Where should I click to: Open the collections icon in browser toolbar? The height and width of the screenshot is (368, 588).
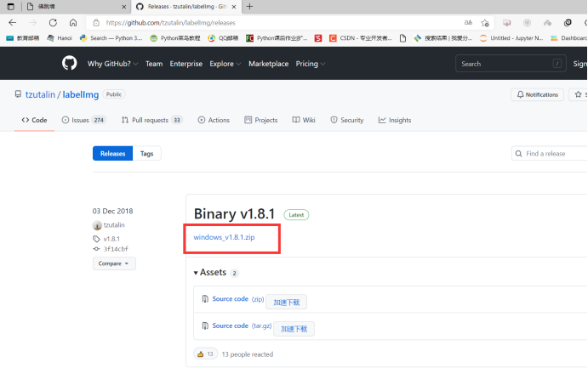coord(568,23)
